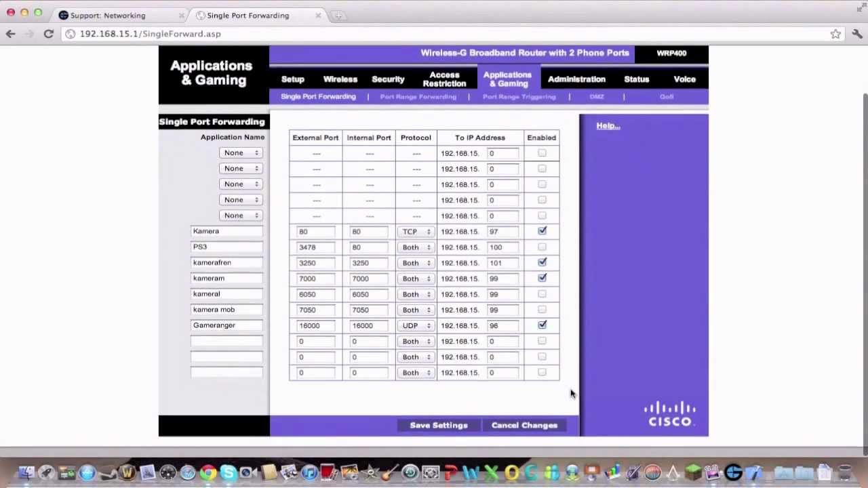
Task: Click the Cisco logo
Action: 670,414
